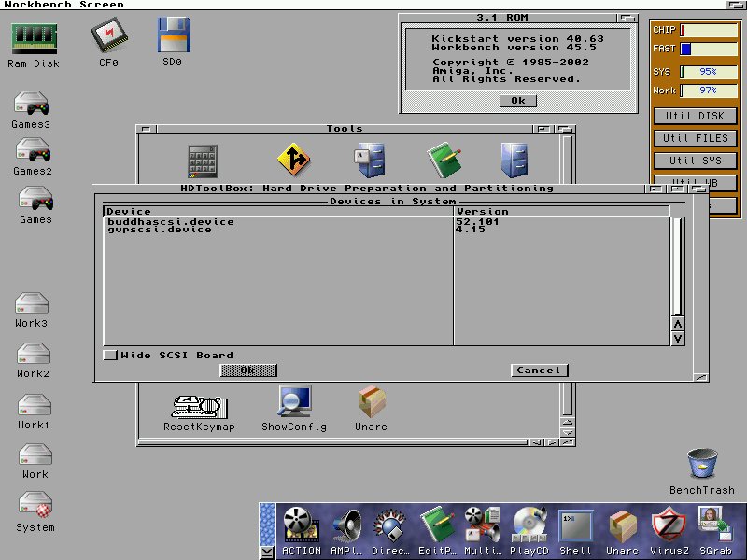Click version 52.101 cell
Screen dimensions: 747x560
click(477, 222)
